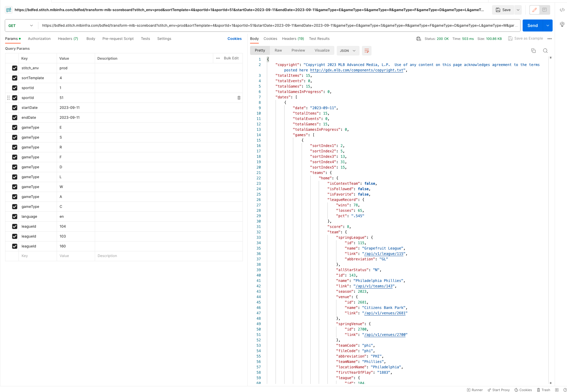Click the 2023-09-11 startDate value
Viewport: 567px width, 392px height.
click(x=76, y=108)
